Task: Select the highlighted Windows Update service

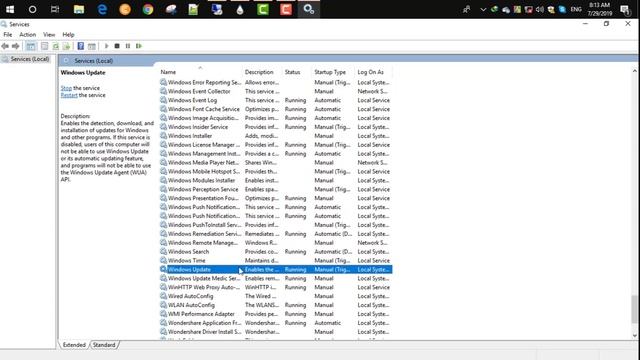Action: [276, 269]
